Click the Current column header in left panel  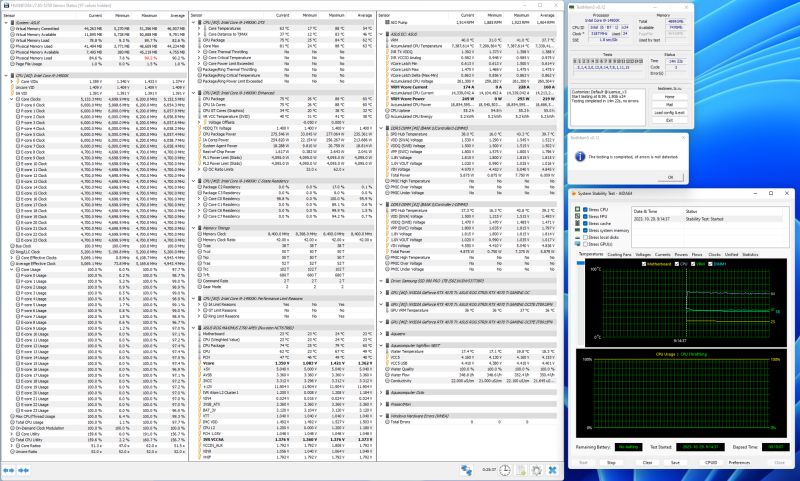(95, 15)
